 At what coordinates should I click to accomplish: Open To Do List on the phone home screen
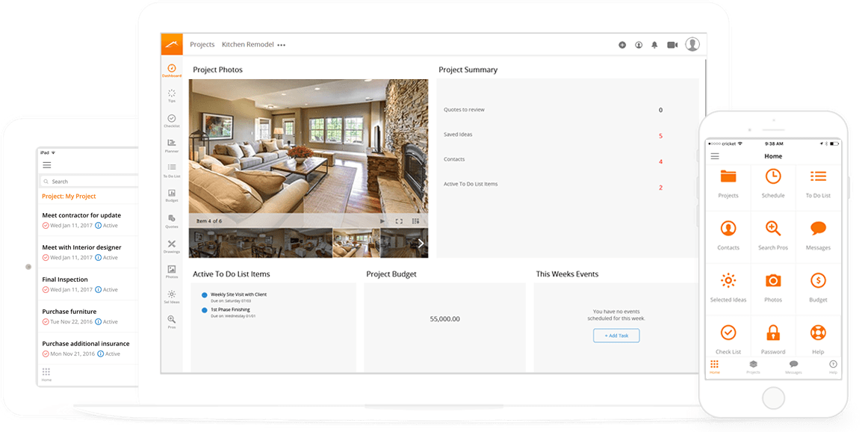[x=818, y=184]
